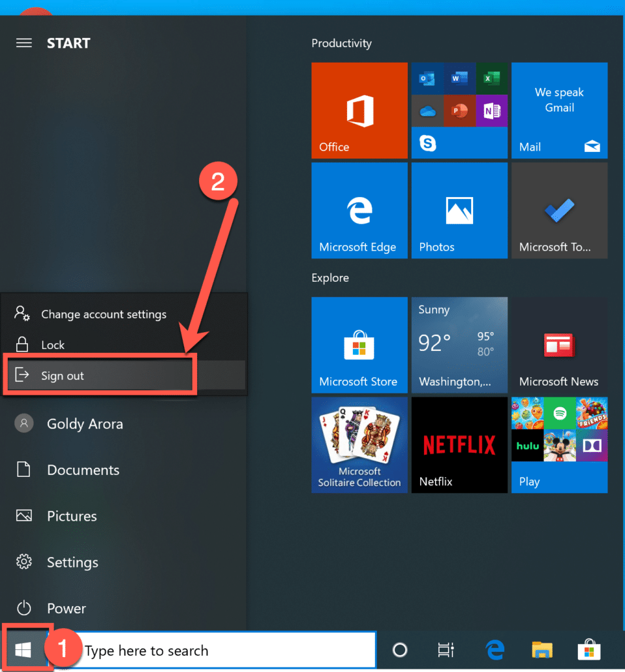Open Cortana from the taskbar
The width and height of the screenshot is (625, 672).
399,650
